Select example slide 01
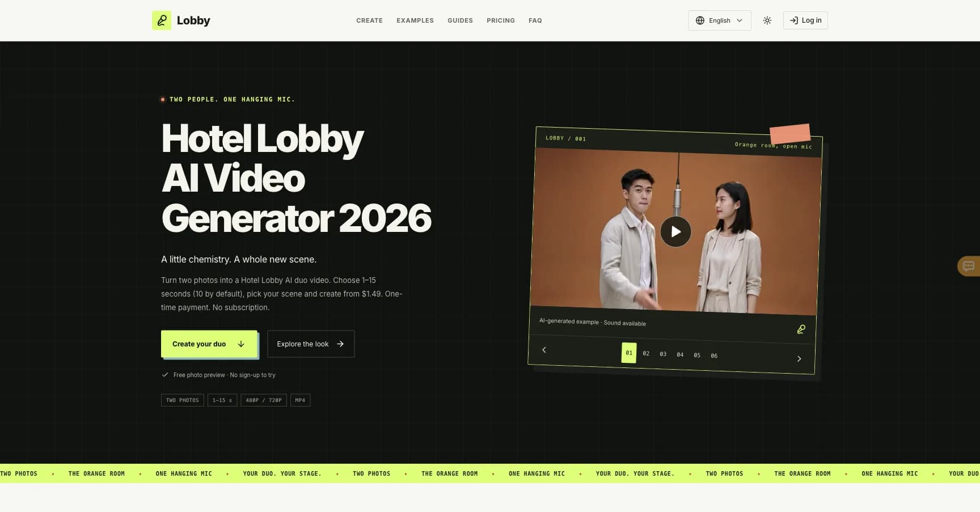Viewport: 980px width, 512px height. (x=629, y=353)
